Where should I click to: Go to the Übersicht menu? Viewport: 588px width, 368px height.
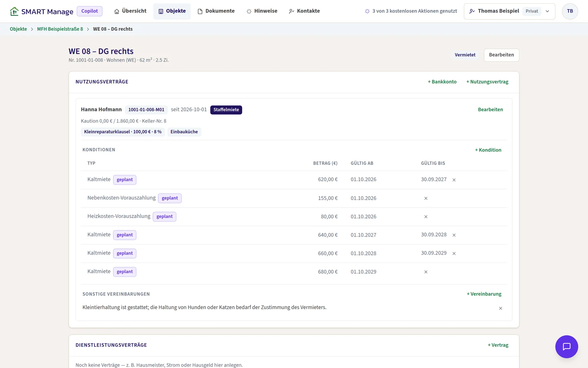click(130, 11)
